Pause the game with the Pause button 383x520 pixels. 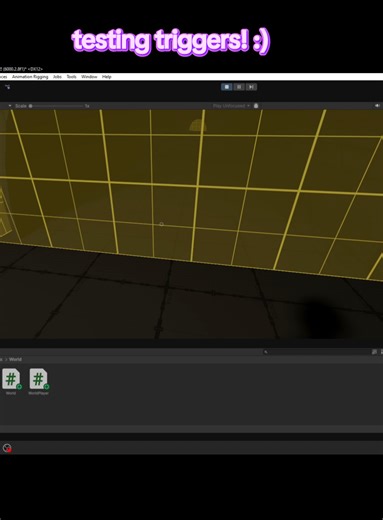239,87
